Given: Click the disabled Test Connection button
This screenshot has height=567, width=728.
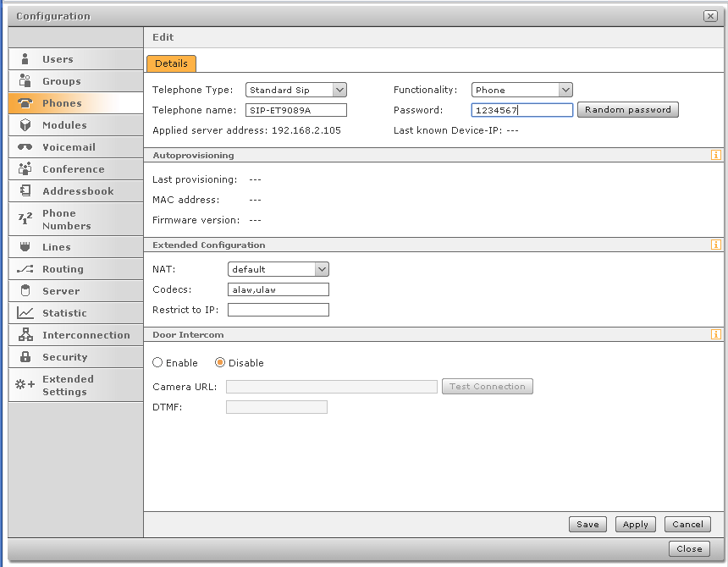Looking at the screenshot, I should click(x=487, y=387).
